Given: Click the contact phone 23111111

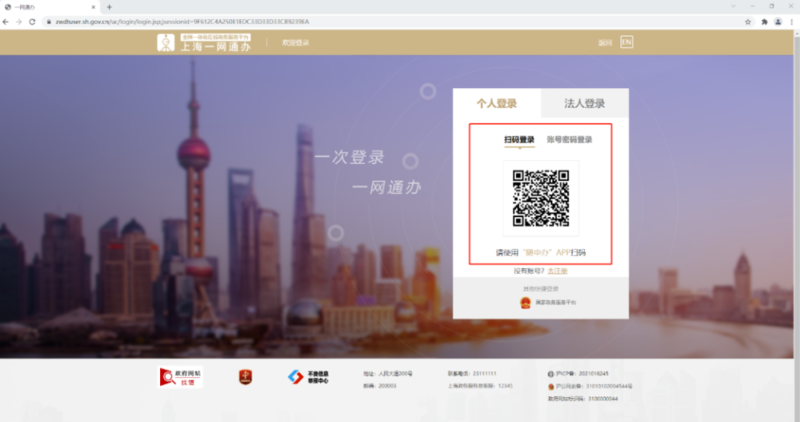Looking at the screenshot, I should tap(484, 374).
